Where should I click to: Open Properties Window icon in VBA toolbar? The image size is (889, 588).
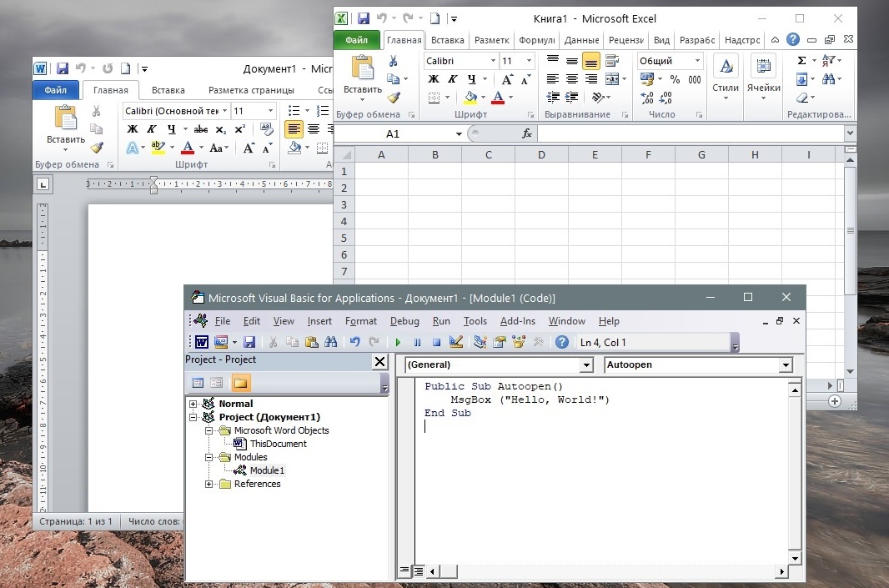click(x=500, y=342)
